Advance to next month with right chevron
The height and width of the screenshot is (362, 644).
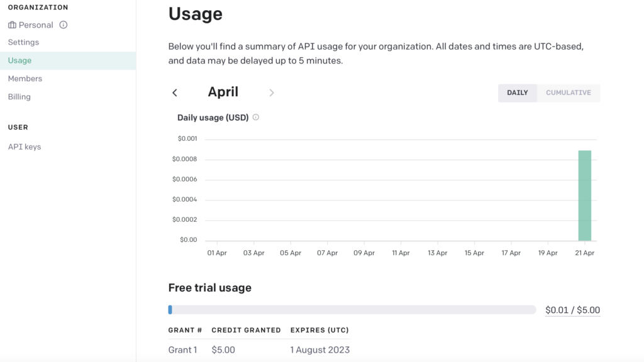click(x=272, y=93)
